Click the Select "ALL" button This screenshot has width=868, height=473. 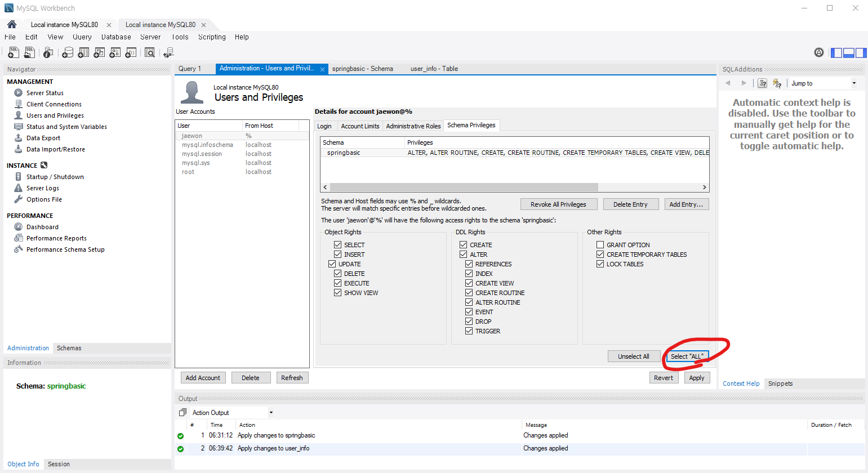coord(687,356)
